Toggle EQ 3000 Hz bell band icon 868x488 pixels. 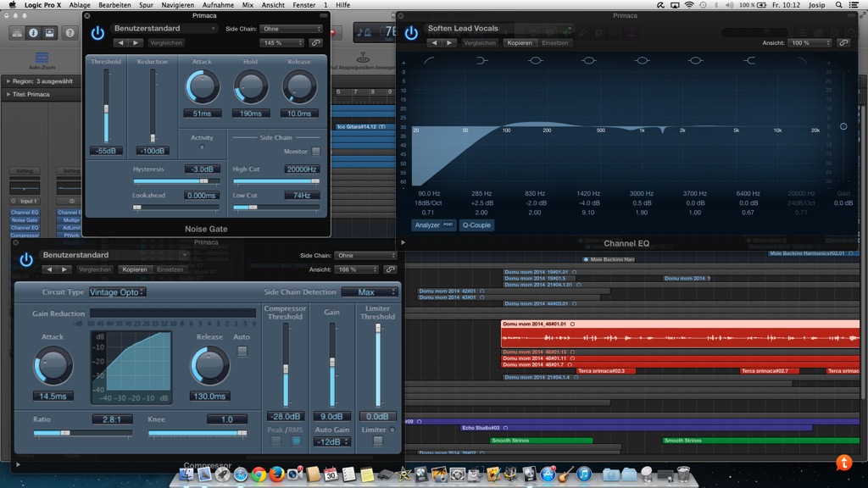tap(643, 60)
